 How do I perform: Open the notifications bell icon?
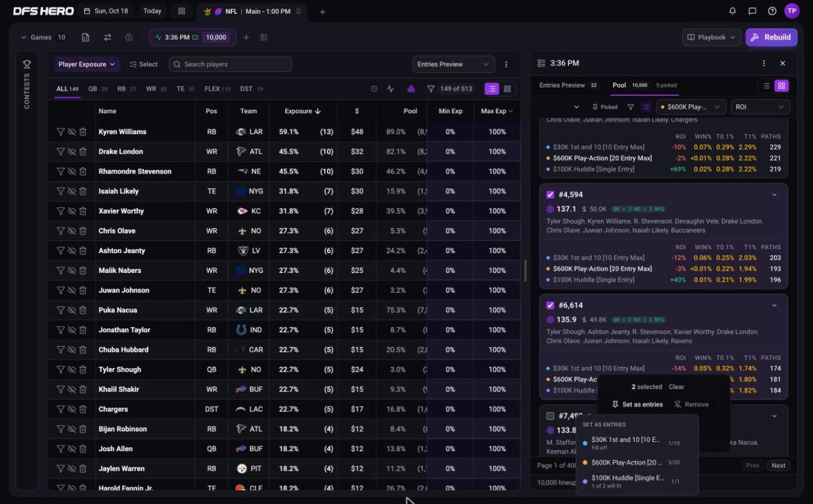(x=732, y=11)
